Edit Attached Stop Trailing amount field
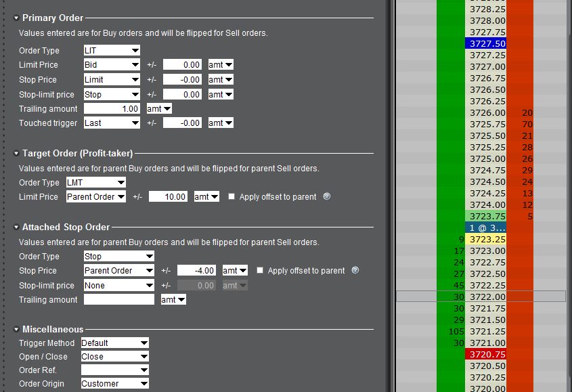Image resolution: width=572 pixels, height=392 pixels. [x=119, y=300]
